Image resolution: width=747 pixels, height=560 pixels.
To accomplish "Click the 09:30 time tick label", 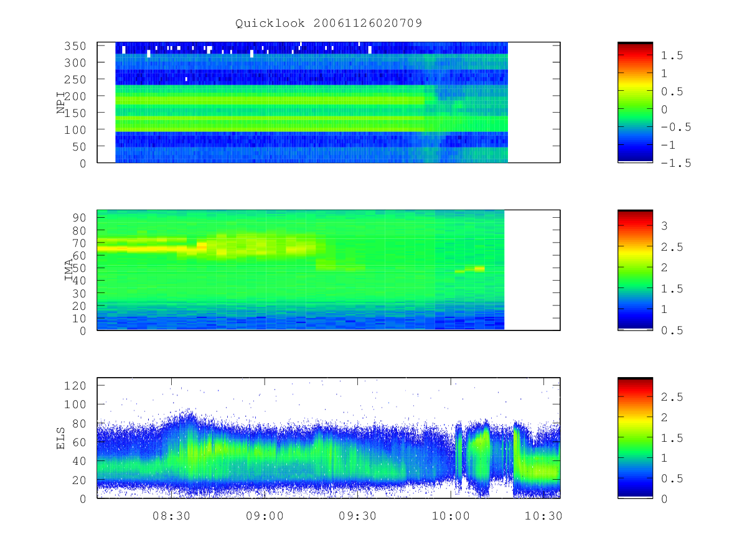I will [x=357, y=516].
